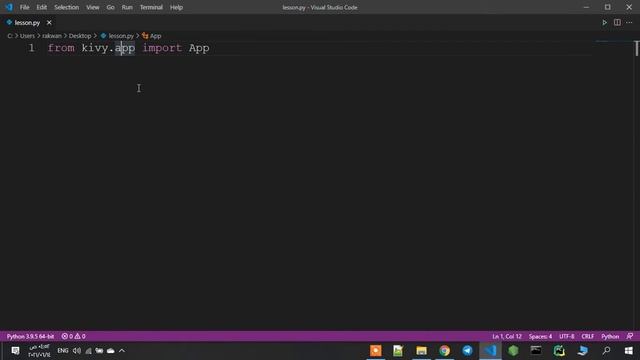
Task: Open the File menu
Action: pos(24,7)
